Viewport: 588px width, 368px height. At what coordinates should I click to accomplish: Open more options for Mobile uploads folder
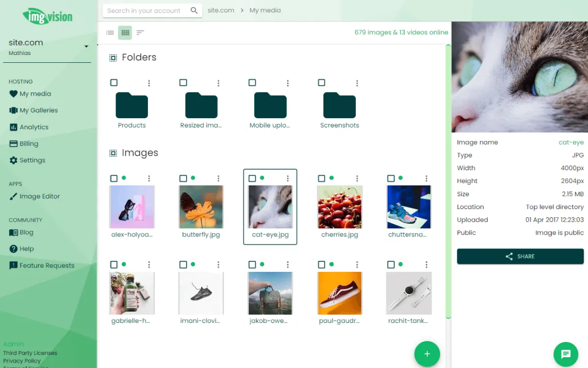point(288,83)
